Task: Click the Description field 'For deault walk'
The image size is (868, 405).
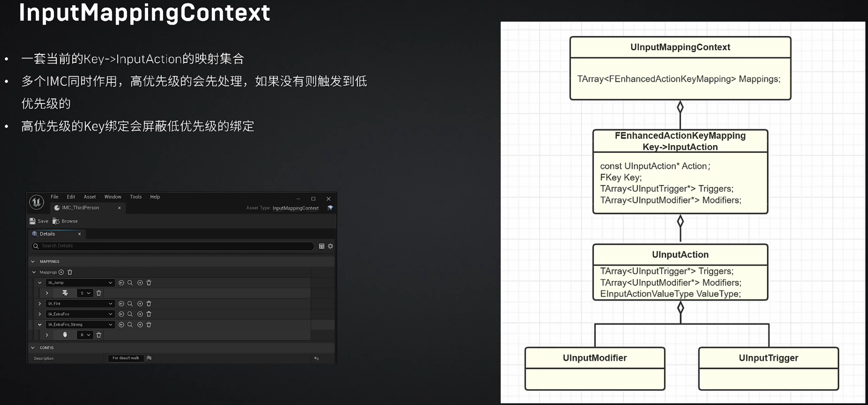Action: [x=126, y=358]
